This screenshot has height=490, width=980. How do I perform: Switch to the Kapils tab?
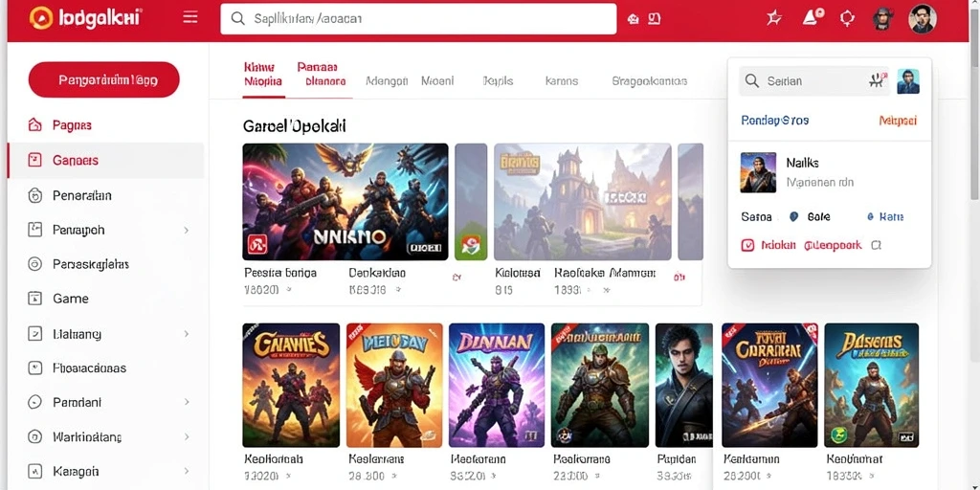(x=498, y=80)
